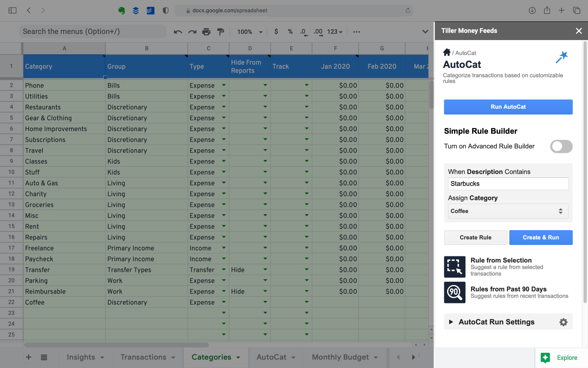Open the more toolbar options ellipsis
This screenshot has width=588, height=368.
[356, 32]
